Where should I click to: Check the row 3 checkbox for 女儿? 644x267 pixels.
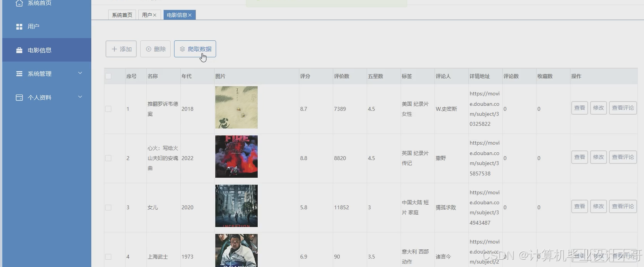[108, 207]
